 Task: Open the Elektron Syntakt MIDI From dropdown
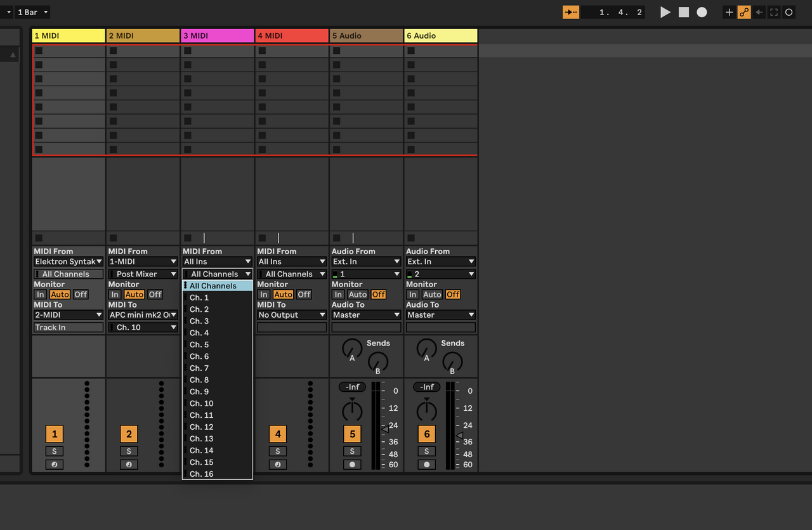69,261
